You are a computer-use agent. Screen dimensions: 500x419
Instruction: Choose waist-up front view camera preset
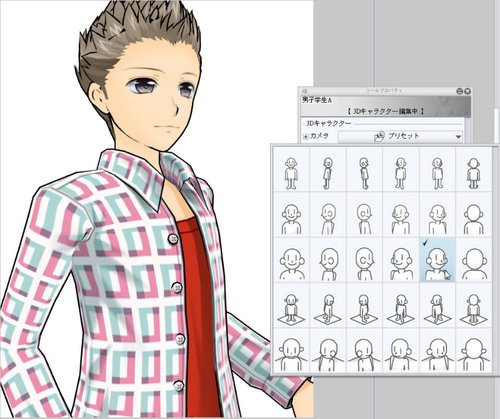(x=291, y=215)
